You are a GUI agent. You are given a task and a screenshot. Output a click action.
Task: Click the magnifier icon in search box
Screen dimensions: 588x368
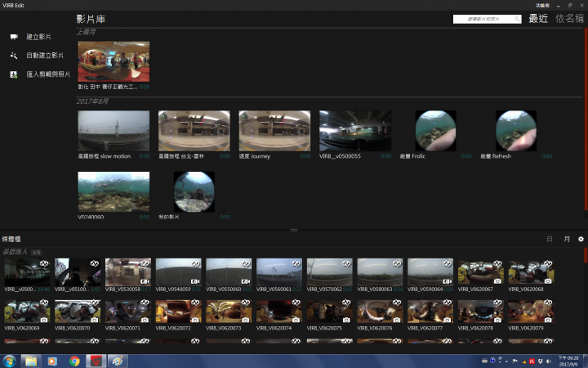[517, 19]
